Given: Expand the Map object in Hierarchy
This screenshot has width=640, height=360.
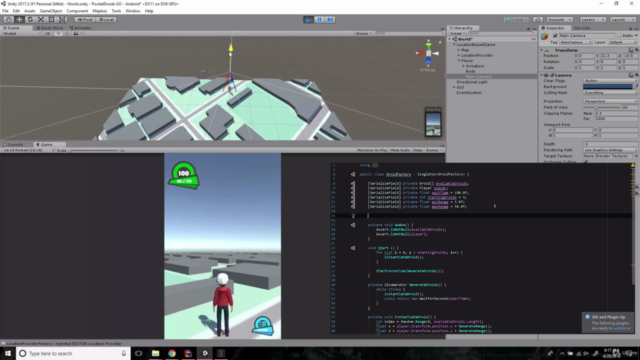Looking at the screenshot, I should tap(459, 50).
